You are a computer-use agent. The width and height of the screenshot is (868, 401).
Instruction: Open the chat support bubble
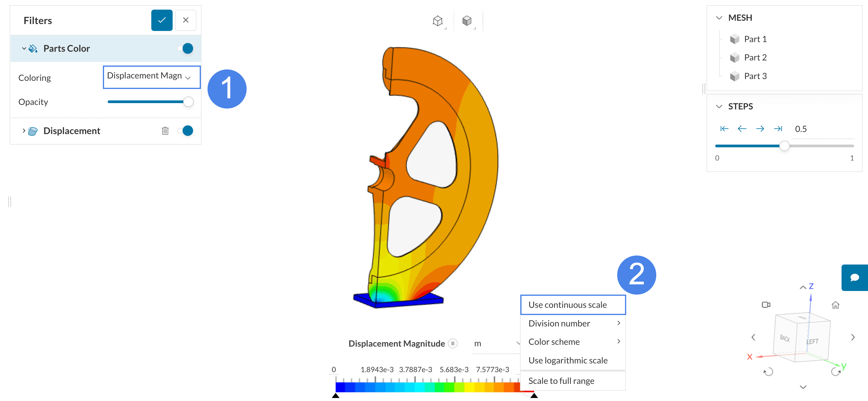[854, 277]
